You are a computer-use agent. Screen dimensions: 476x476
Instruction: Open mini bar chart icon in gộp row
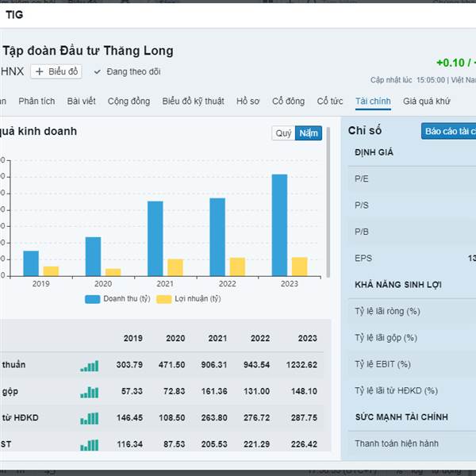point(89,392)
